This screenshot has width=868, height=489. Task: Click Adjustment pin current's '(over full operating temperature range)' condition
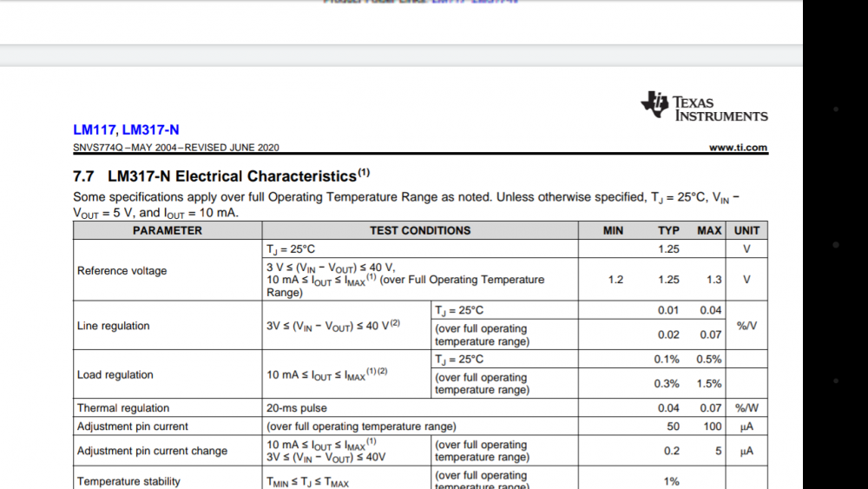coord(361,426)
